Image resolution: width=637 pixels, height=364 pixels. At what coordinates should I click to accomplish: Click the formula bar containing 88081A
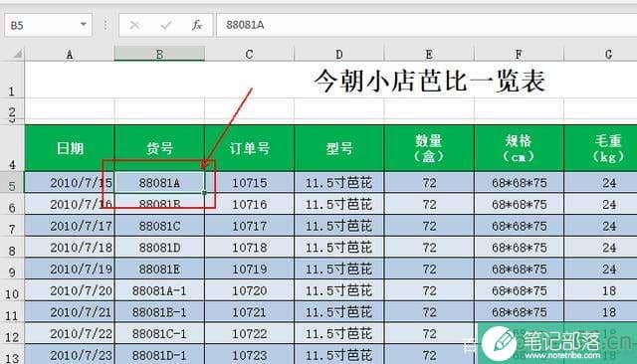[x=427, y=25]
